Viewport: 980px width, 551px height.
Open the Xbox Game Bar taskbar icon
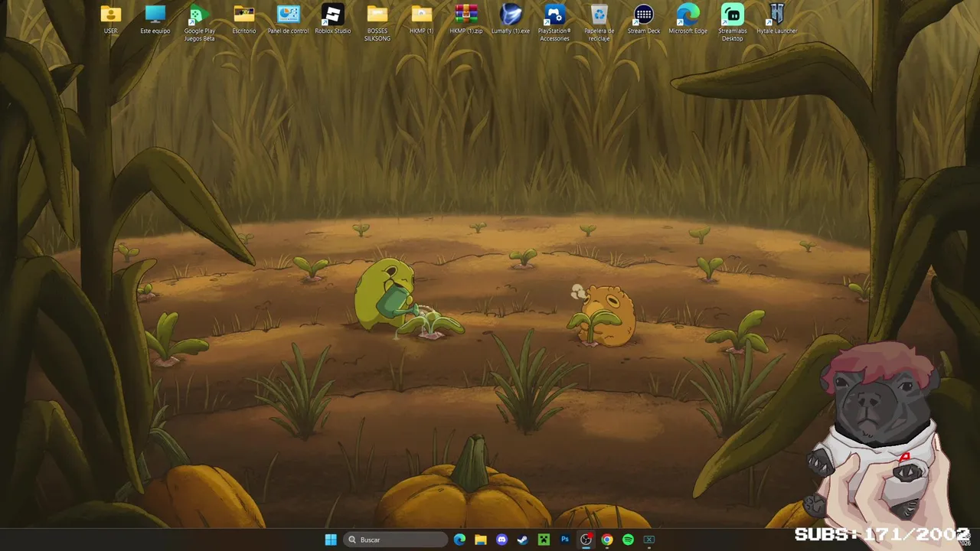coord(648,540)
